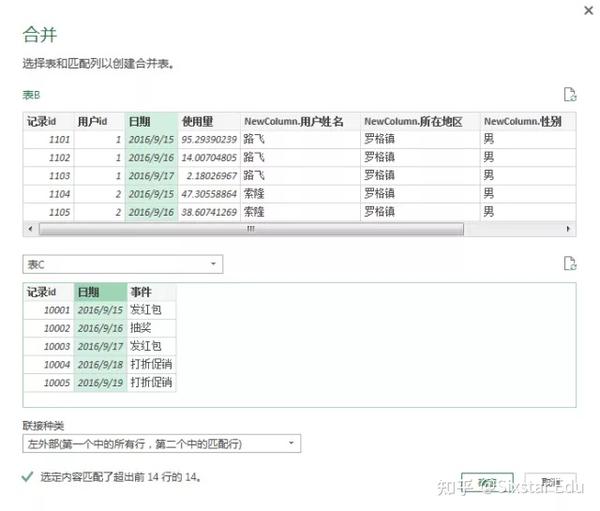Click the value 47.30558864 in table B
The image size is (600, 511).
[x=209, y=194]
